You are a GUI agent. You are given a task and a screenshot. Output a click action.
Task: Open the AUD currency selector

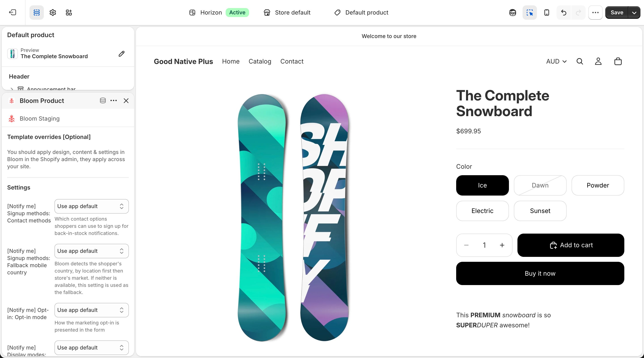[x=556, y=61]
